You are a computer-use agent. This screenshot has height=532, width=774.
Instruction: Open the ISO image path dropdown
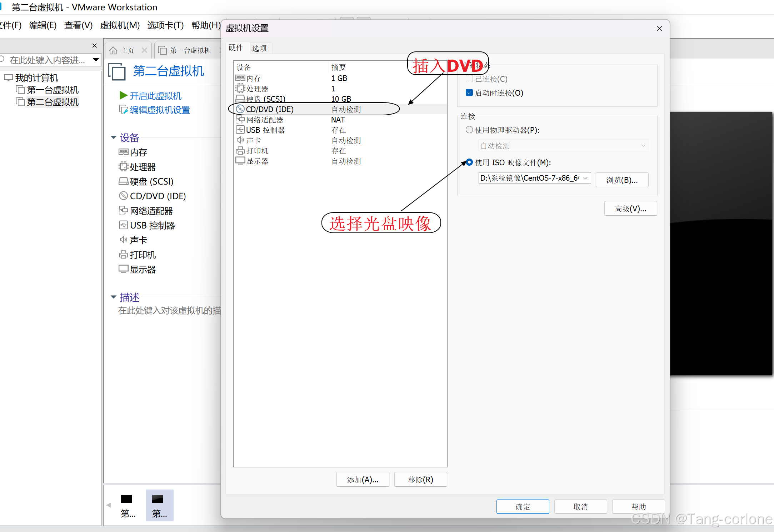coord(585,178)
